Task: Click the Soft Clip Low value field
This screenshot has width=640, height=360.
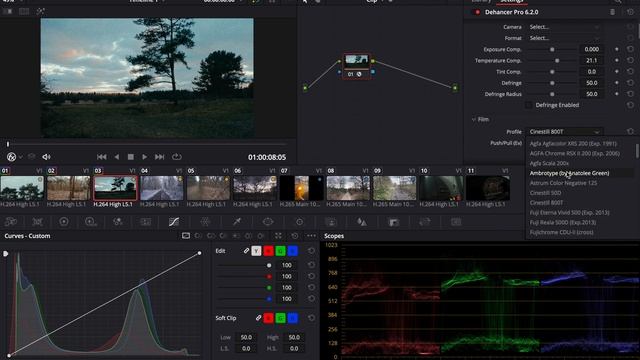Action: pos(246,337)
